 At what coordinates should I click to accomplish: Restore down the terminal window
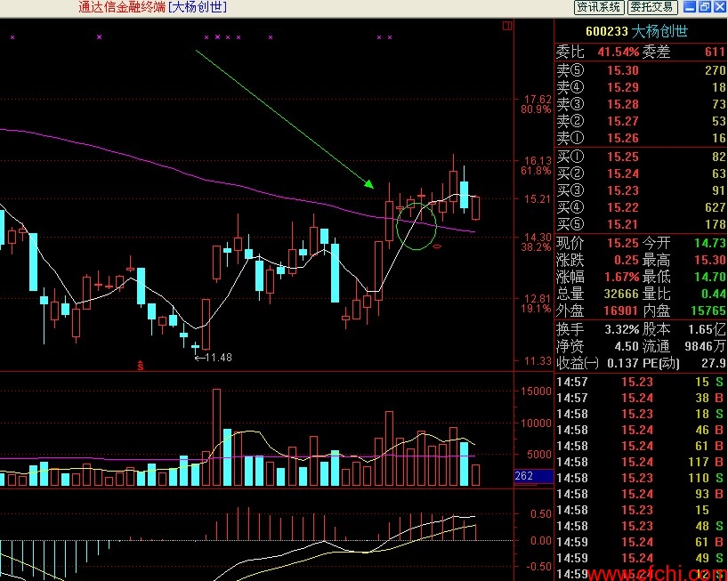(x=705, y=6)
